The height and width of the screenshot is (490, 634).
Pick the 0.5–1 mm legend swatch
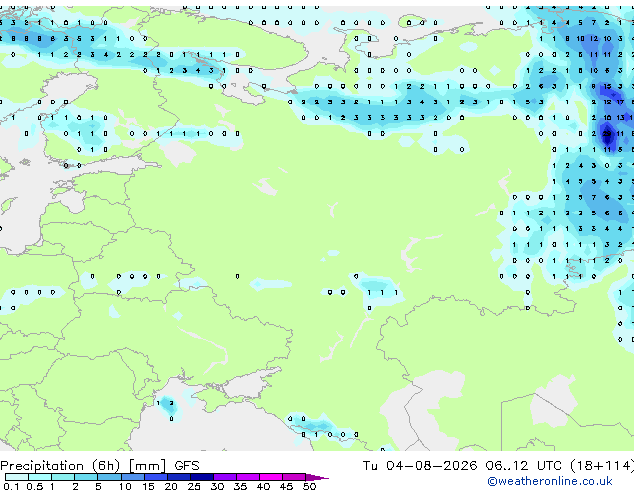click(x=40, y=477)
